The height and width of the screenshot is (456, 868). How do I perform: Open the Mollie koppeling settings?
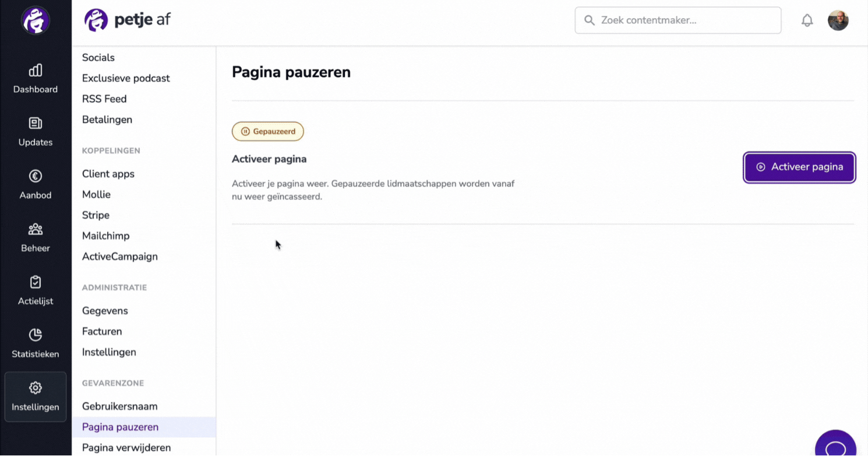(x=96, y=195)
